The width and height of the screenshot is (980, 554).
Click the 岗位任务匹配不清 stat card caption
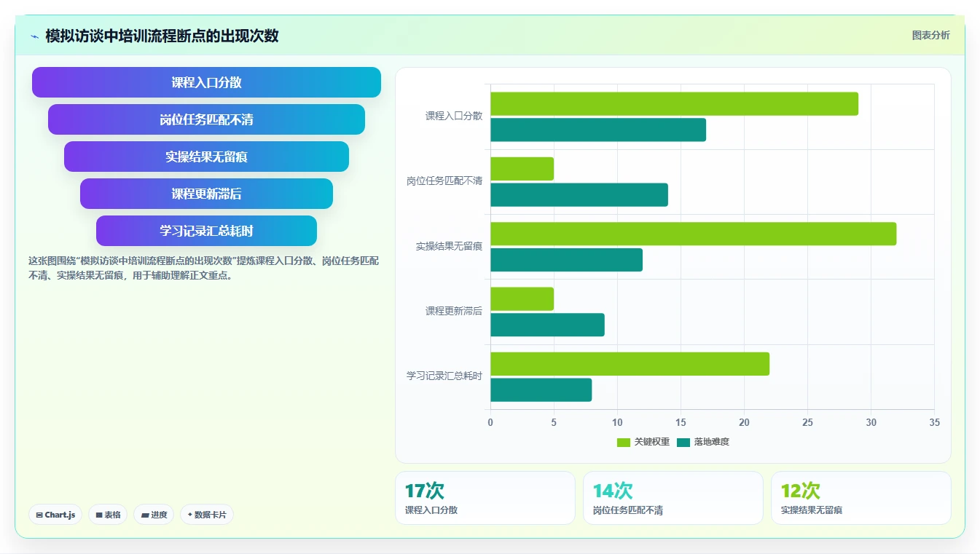tap(628, 510)
